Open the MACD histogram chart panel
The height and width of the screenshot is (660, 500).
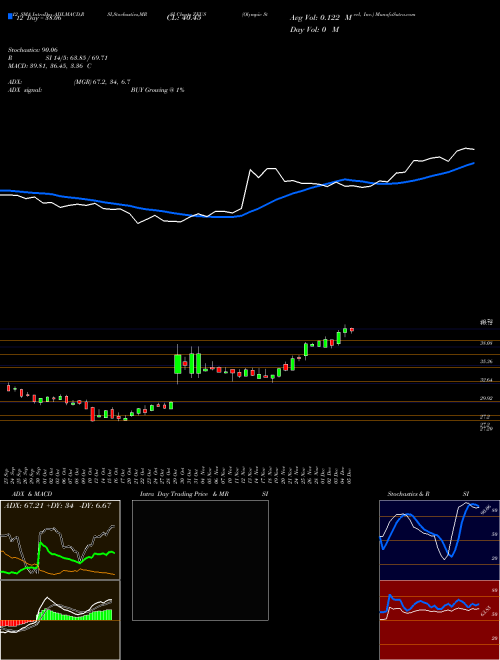point(60,620)
